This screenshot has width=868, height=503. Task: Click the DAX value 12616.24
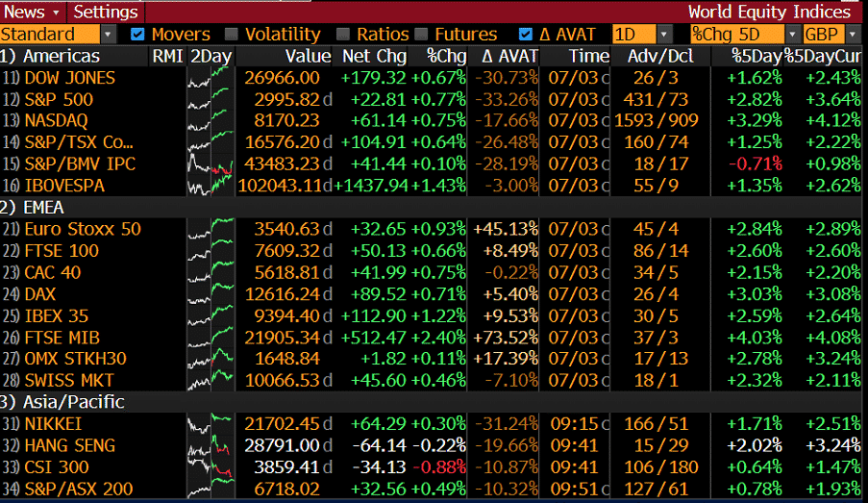point(282,293)
